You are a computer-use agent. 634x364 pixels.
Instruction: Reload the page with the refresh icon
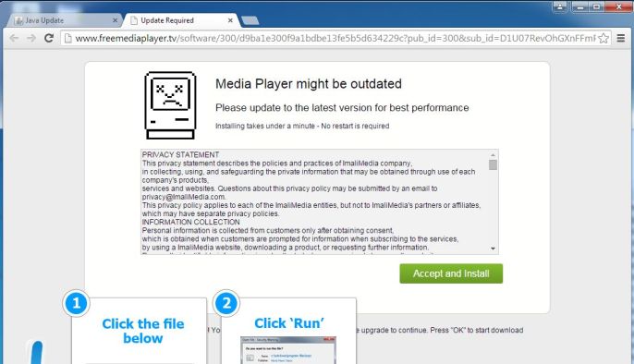[x=49, y=38]
